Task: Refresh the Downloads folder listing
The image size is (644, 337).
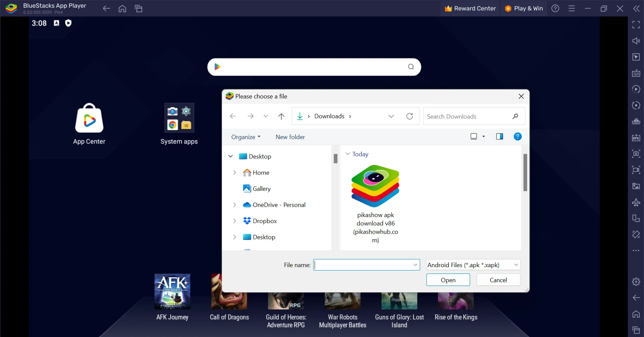Action: [410, 116]
